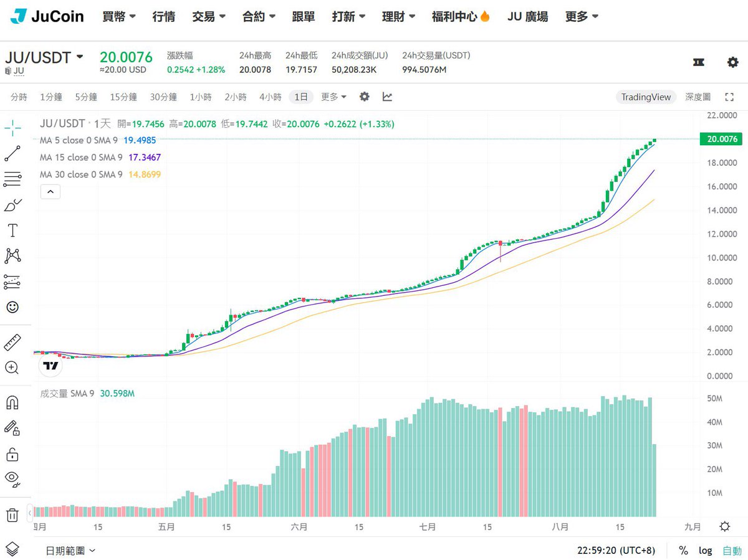Screen dimensions: 748x560
Task: Open the 跟單 nav item
Action: (304, 17)
